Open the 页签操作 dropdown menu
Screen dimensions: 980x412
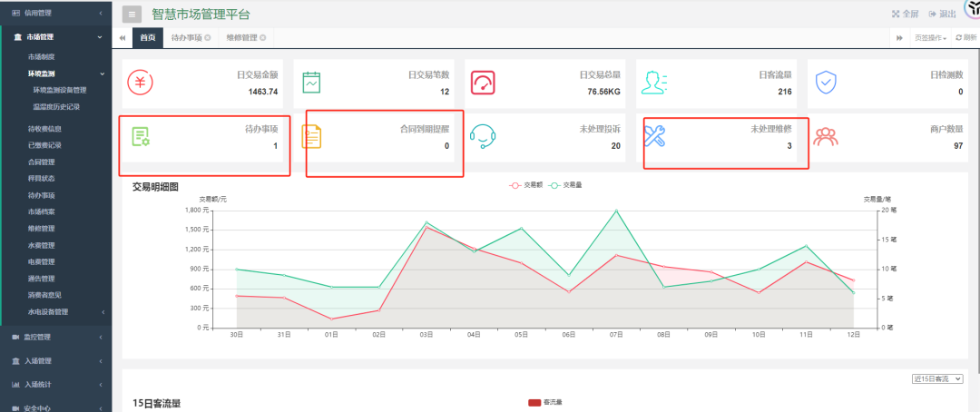point(930,38)
